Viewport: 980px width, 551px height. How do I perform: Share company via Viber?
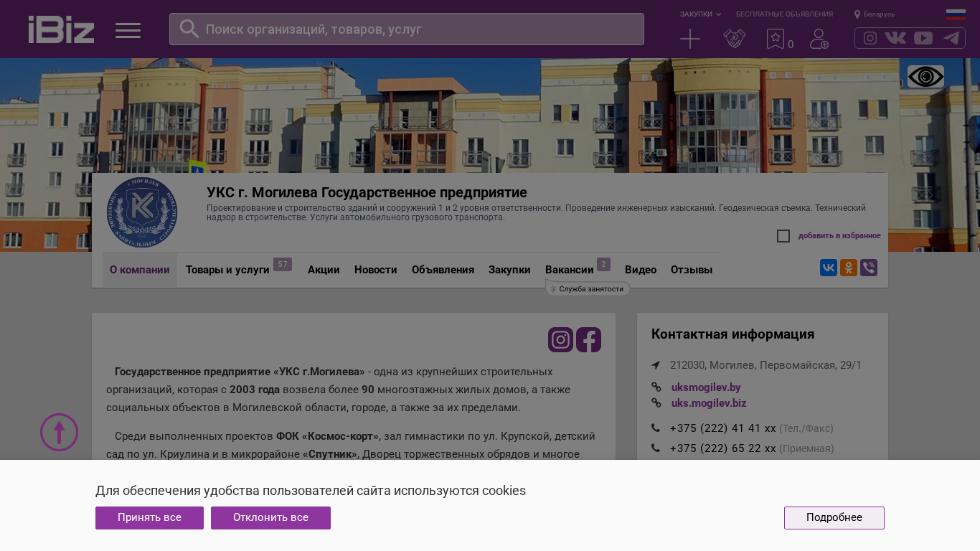point(869,268)
